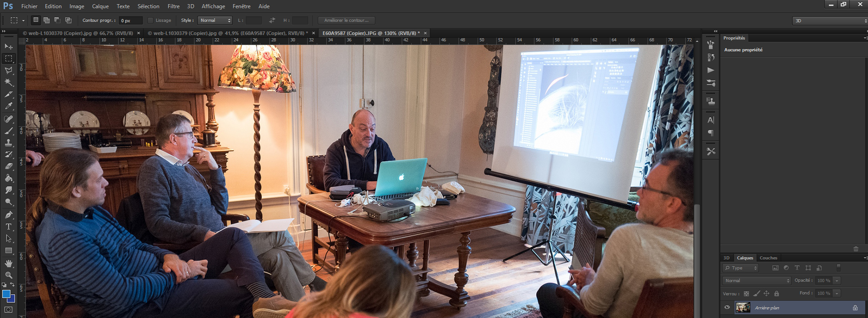
Task: Lock all in the Verrou row
Action: [777, 293]
